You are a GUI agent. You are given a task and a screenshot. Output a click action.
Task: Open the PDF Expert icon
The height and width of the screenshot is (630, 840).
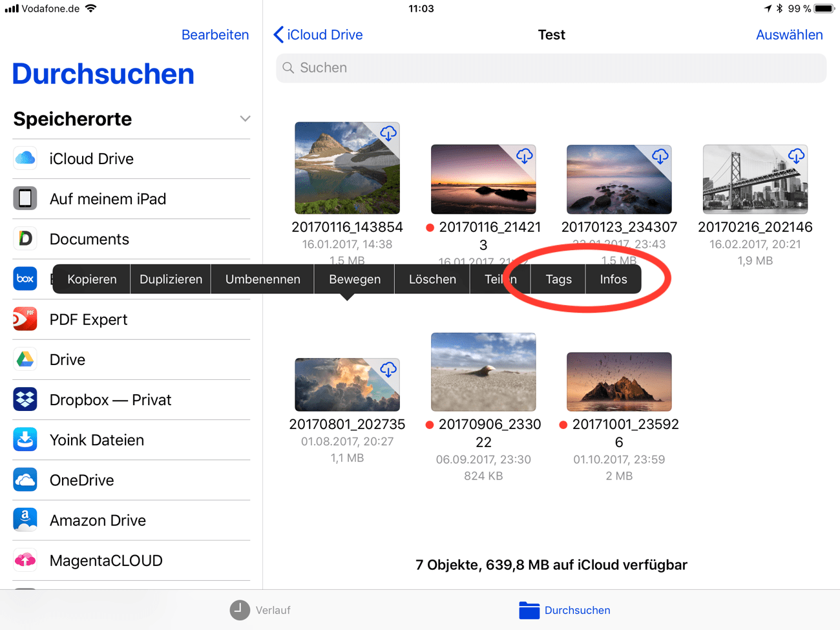[25, 319]
